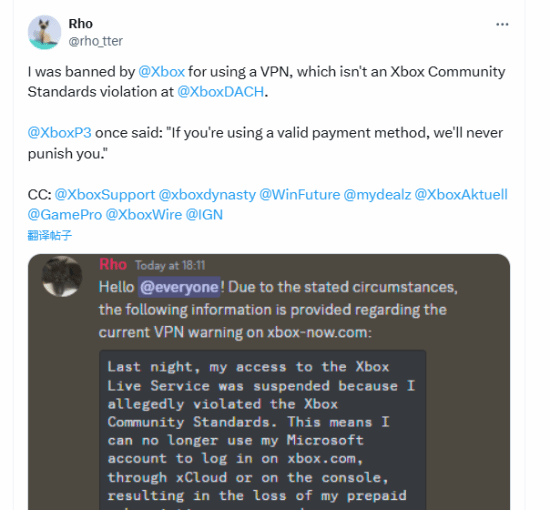Visit the @XboxAktuell mention

[461, 194]
